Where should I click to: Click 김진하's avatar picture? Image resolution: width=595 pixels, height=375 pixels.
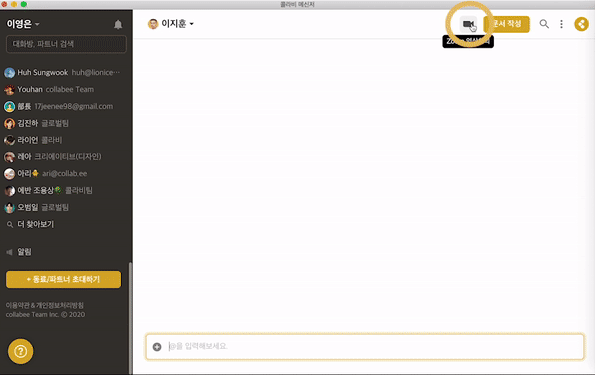point(9,123)
